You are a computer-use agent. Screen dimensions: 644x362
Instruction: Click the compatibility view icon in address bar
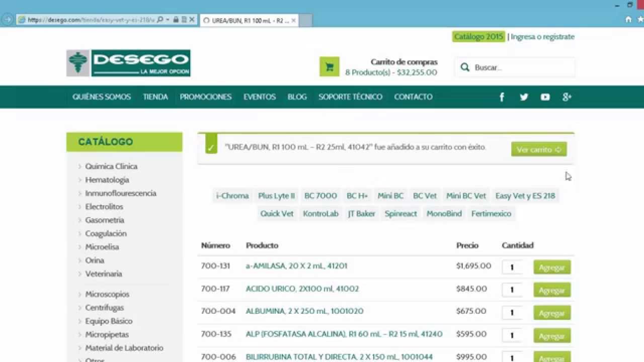point(184,20)
